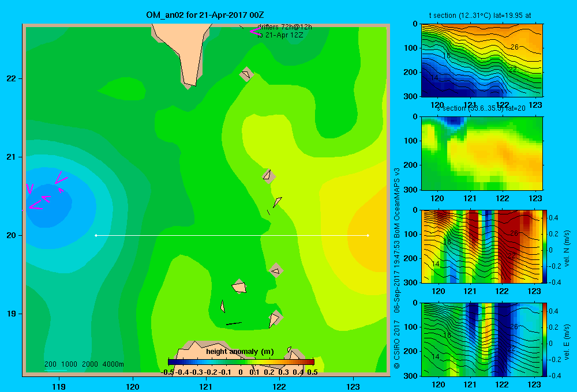Click the 'height anomaly (m)' label
The width and height of the screenshot is (577, 392).
240,352
